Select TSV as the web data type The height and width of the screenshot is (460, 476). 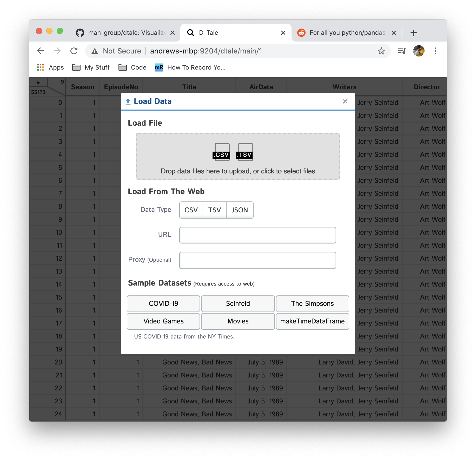click(x=215, y=210)
